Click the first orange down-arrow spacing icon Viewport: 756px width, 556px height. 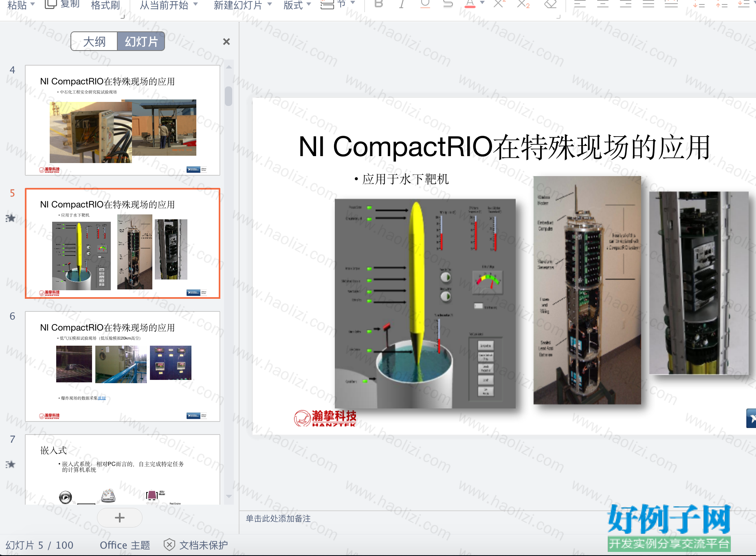click(x=699, y=4)
